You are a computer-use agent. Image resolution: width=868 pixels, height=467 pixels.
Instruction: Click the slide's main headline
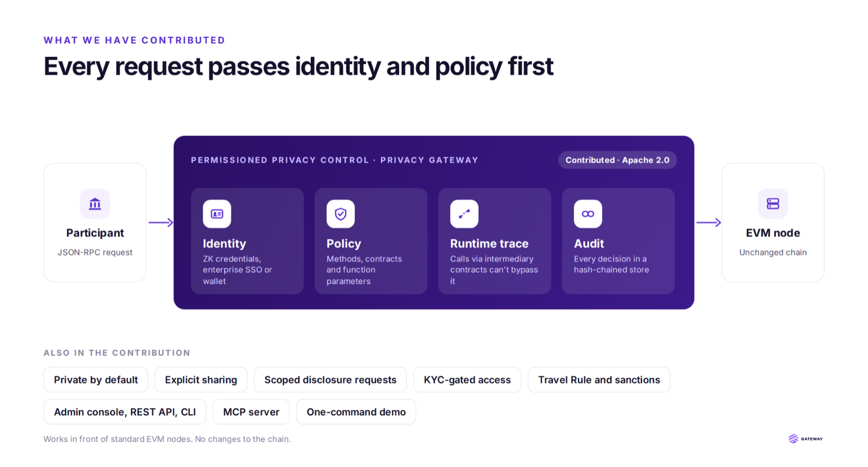[298, 67]
